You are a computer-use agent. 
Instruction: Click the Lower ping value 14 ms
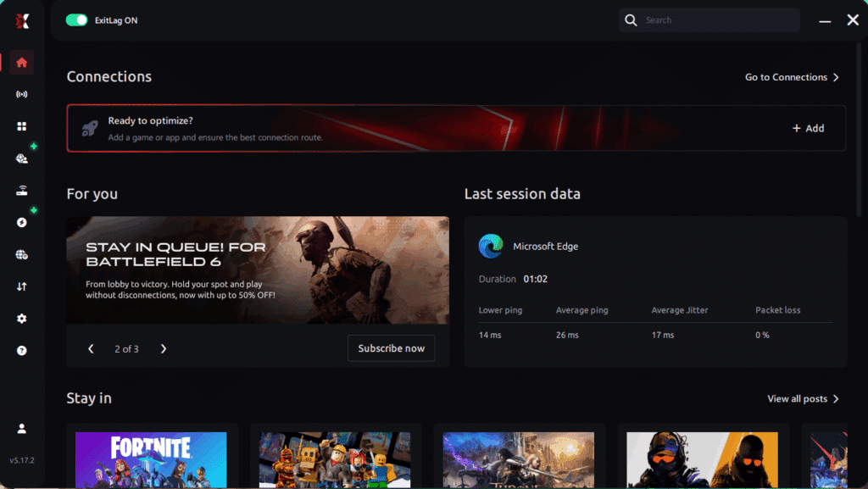click(x=490, y=336)
